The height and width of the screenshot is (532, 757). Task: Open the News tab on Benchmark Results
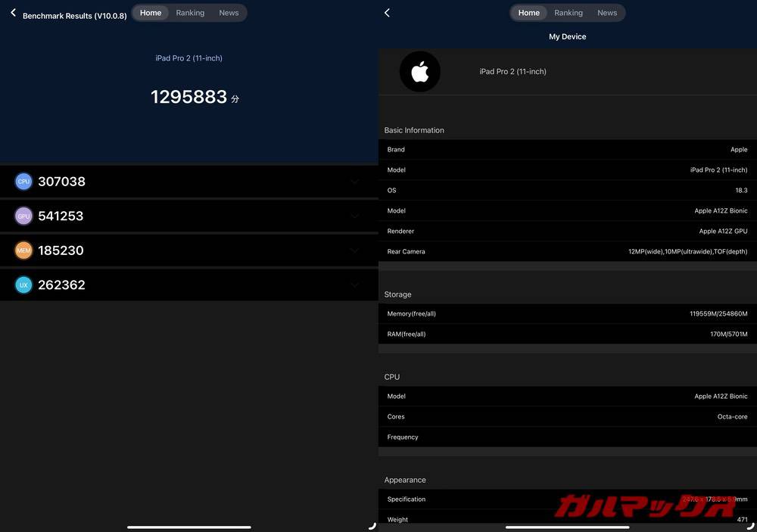pos(229,11)
